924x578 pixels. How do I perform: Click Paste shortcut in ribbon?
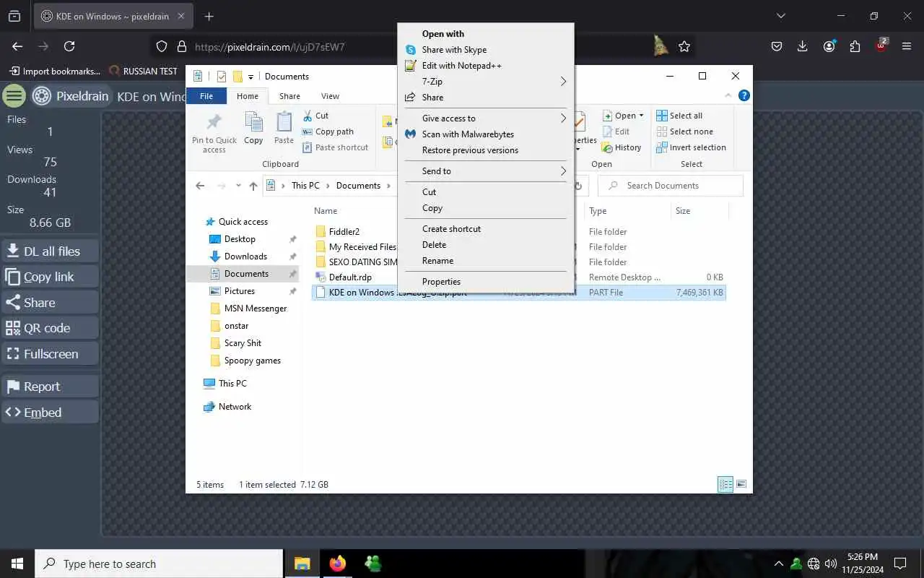336,147
